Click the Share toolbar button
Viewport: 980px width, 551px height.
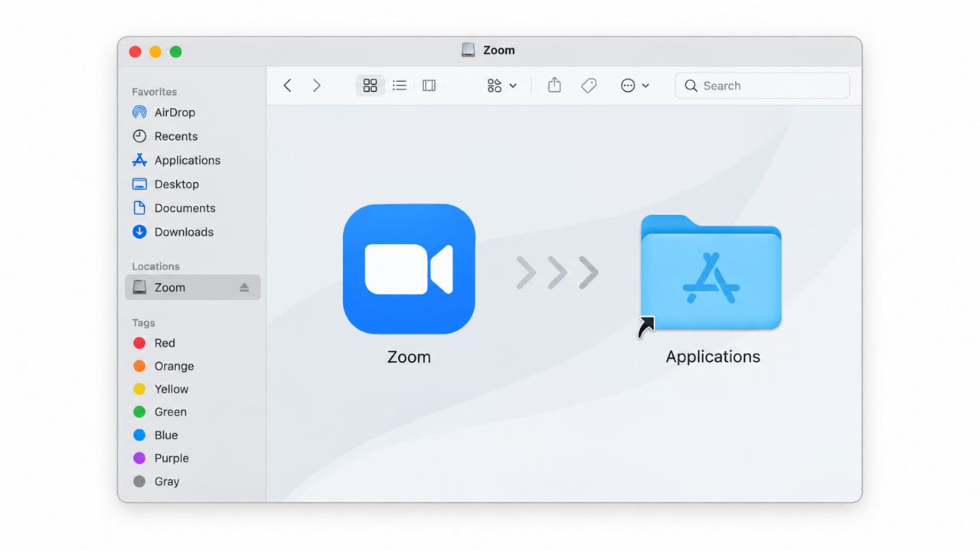[554, 85]
